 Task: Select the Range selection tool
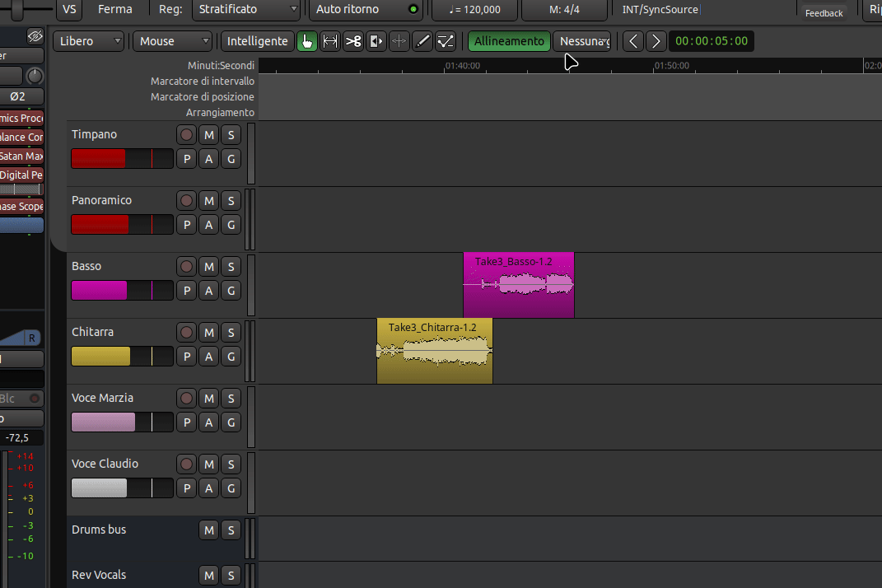click(330, 41)
